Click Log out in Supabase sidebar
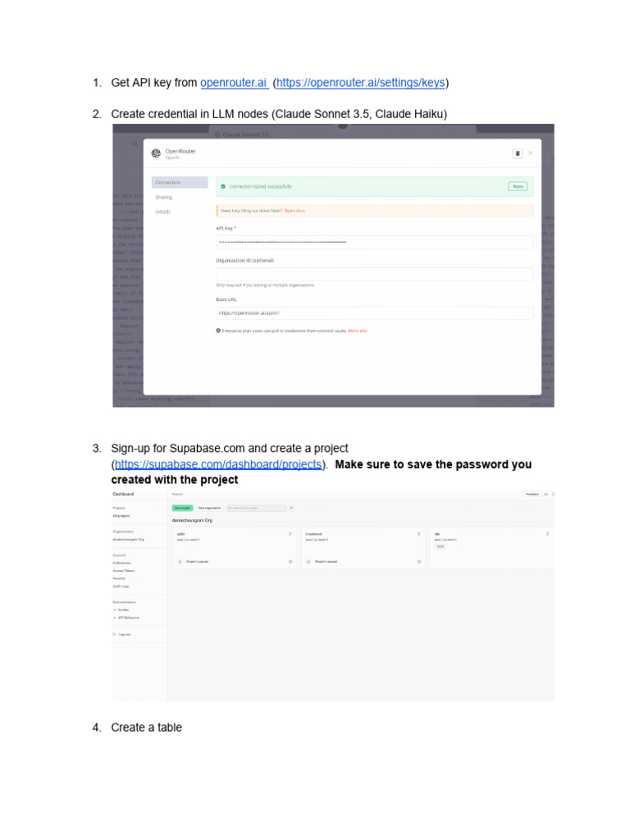Screen dimensions: 630x840 click(125, 635)
